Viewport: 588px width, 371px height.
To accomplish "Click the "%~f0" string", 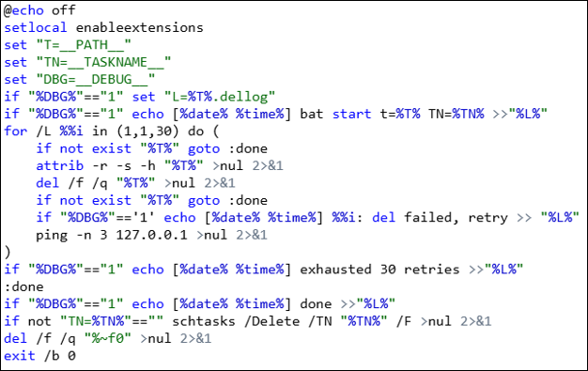I will click(x=108, y=338).
